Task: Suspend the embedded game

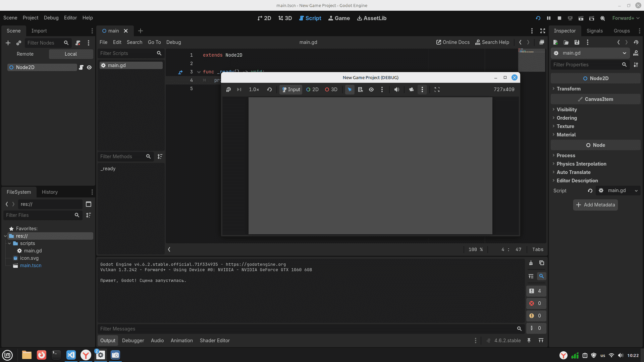Action: tap(228, 89)
